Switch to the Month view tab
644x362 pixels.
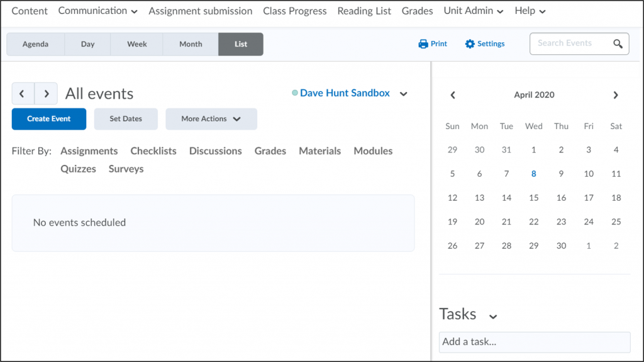[x=191, y=44]
